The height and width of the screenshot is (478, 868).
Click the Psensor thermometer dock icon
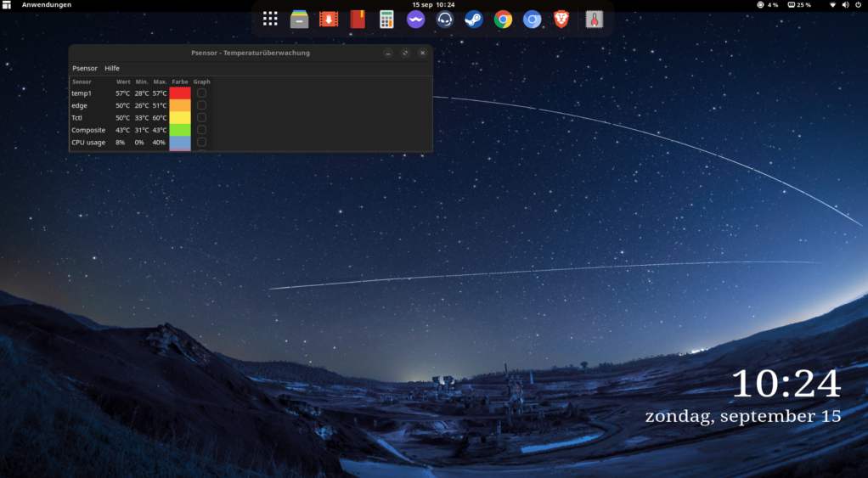tap(594, 19)
